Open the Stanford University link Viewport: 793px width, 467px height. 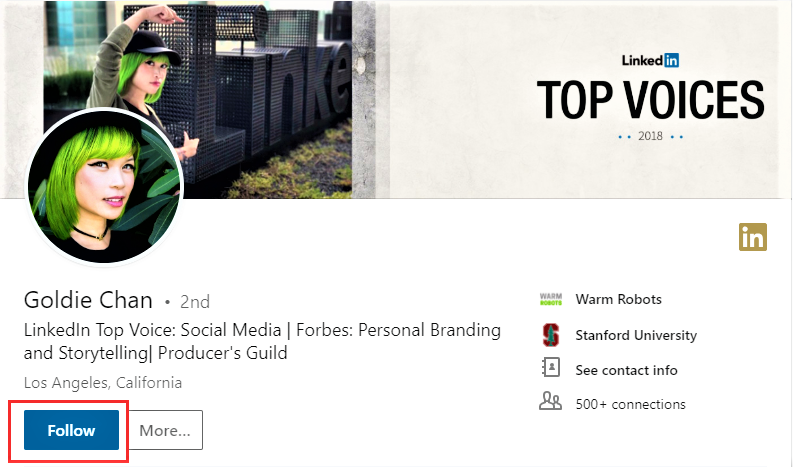click(636, 335)
